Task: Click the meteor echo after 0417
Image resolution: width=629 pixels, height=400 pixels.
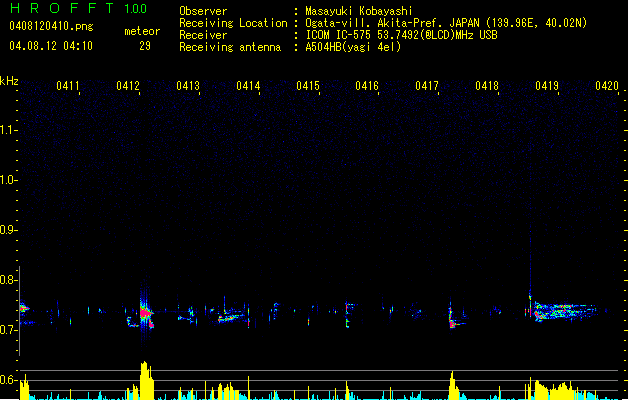Action: tap(455, 317)
